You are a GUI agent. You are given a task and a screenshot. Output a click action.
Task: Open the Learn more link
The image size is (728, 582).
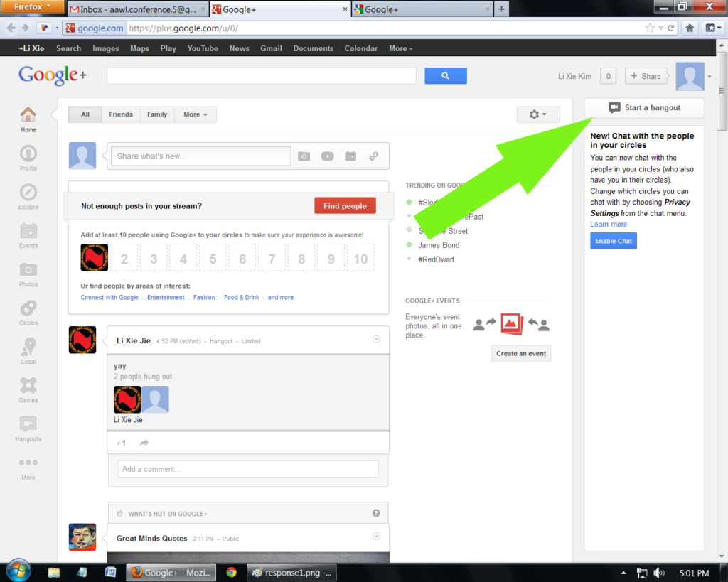[x=609, y=224]
